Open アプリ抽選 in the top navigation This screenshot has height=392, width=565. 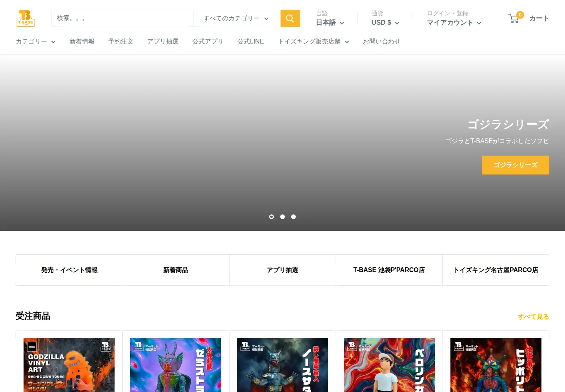(x=163, y=42)
